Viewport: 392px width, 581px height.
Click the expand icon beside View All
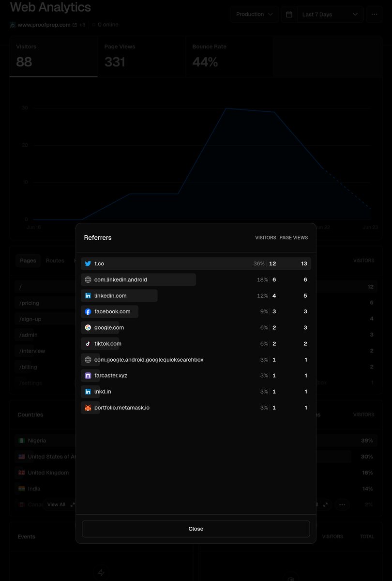coord(73,505)
